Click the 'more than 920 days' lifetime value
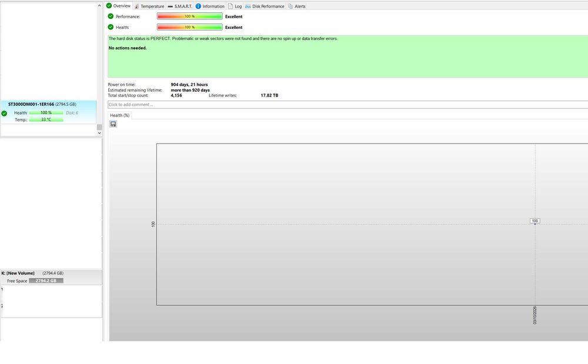The width and height of the screenshot is (588, 364). [x=190, y=91]
